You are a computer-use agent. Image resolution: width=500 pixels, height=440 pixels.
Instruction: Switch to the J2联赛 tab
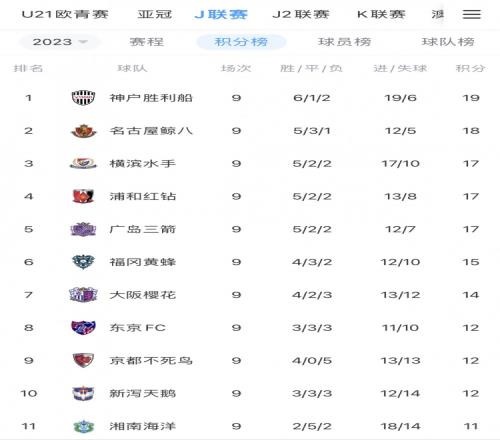point(301,14)
